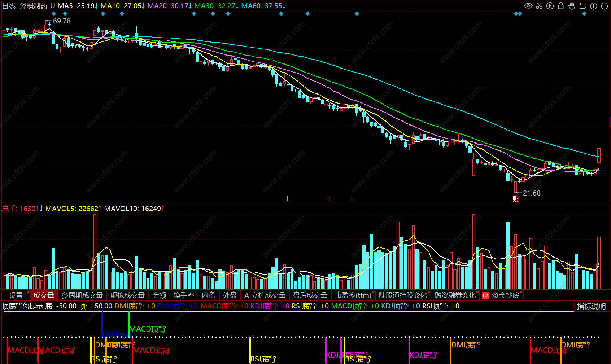Switch to the 市盈率(ttm) tab
The width and height of the screenshot is (611, 364).
[x=353, y=295]
